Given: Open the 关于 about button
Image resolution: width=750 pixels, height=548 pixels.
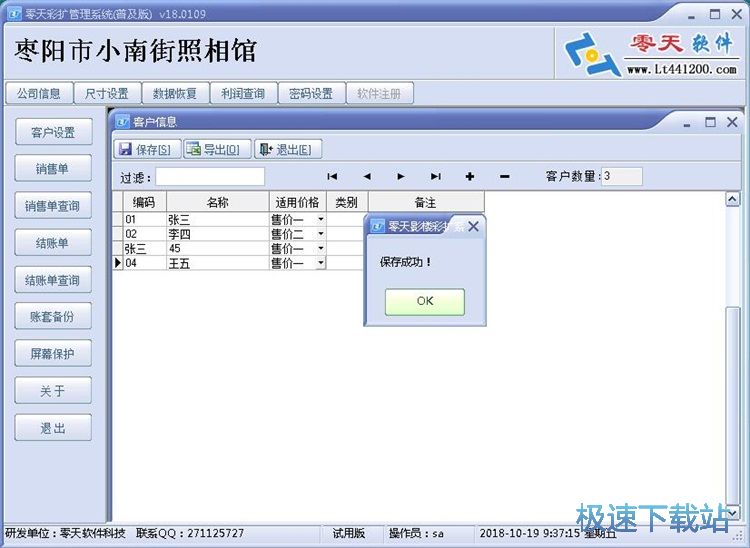Looking at the screenshot, I should pyautogui.click(x=53, y=391).
